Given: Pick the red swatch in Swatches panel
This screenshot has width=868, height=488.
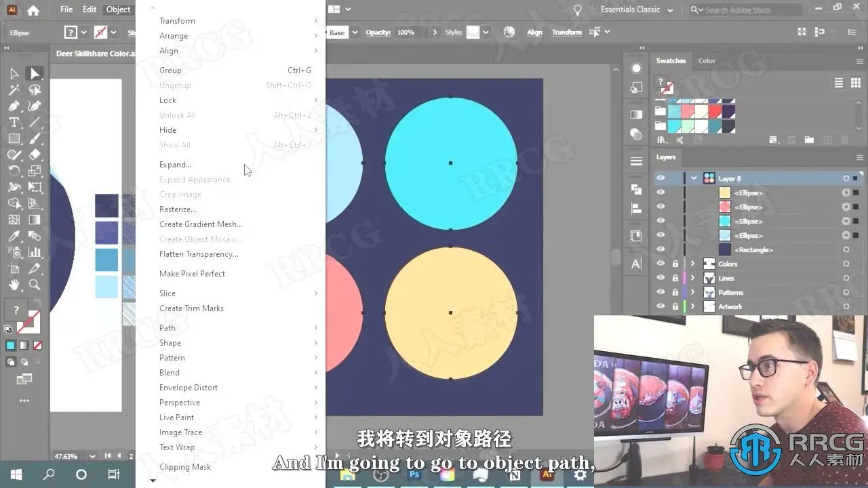Looking at the screenshot, I should (715, 111).
